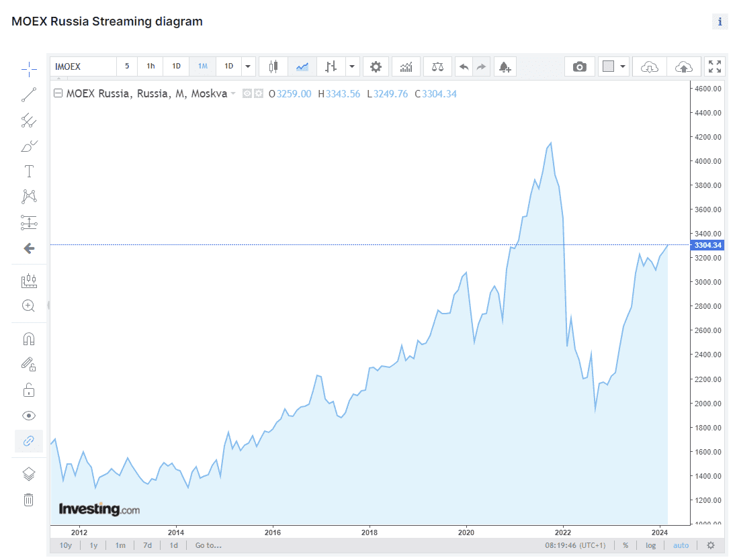735x560 pixels.
Task: Toggle percent scale mode
Action: pyautogui.click(x=625, y=545)
